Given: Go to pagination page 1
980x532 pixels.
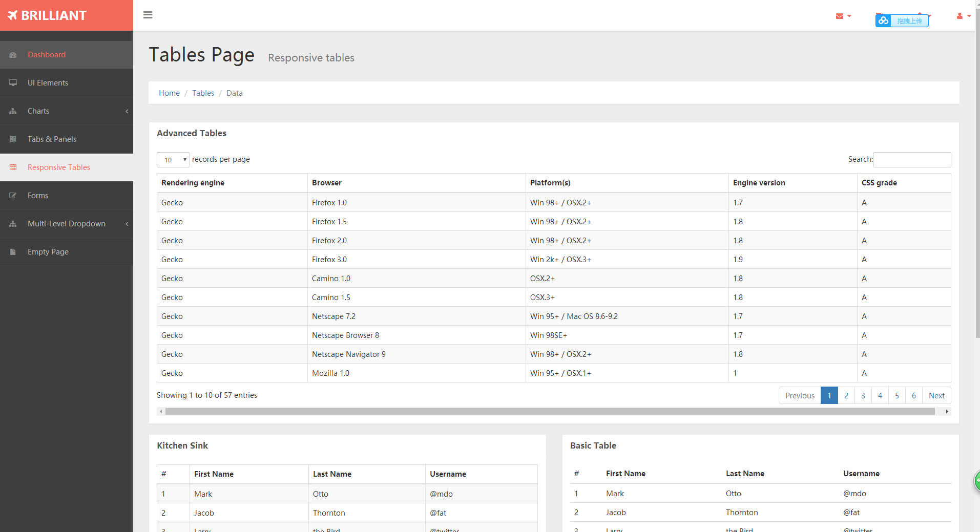Looking at the screenshot, I should pos(829,396).
